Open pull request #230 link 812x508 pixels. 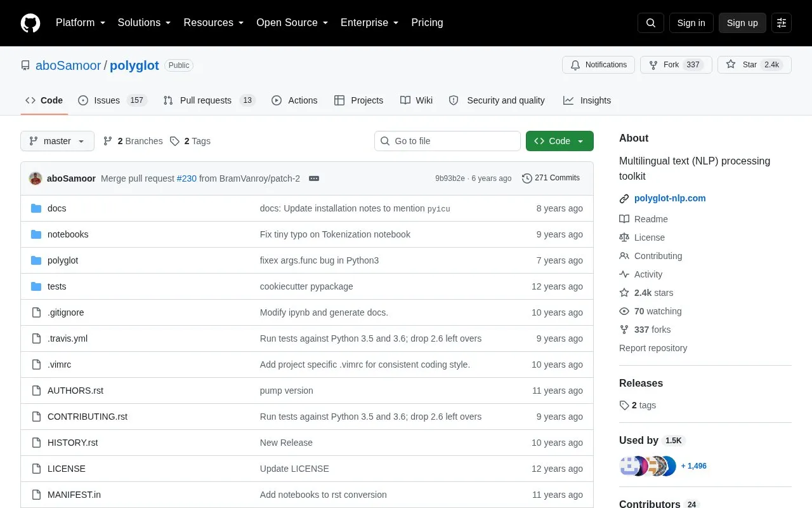coord(187,178)
